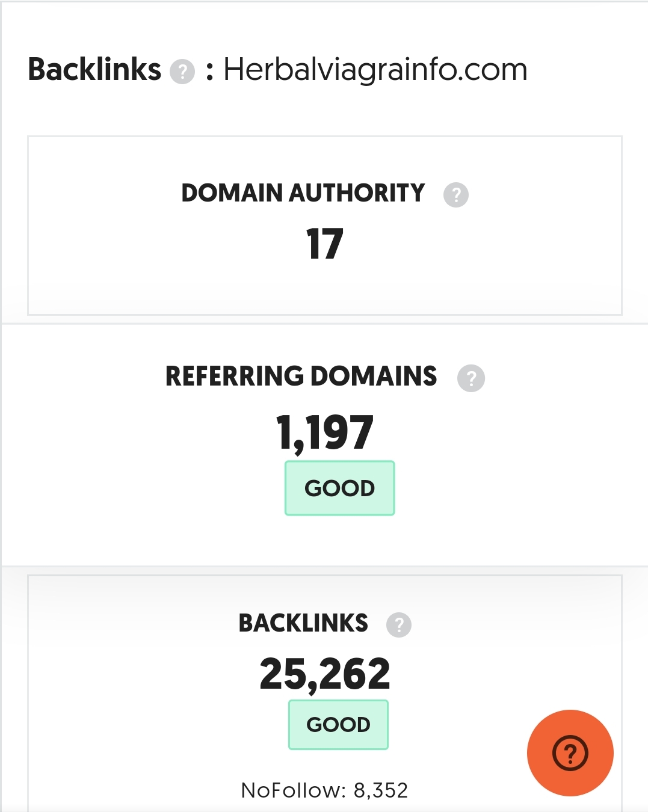Image resolution: width=648 pixels, height=812 pixels.
Task: Click help icon beside Backlinks page title
Action: [182, 72]
